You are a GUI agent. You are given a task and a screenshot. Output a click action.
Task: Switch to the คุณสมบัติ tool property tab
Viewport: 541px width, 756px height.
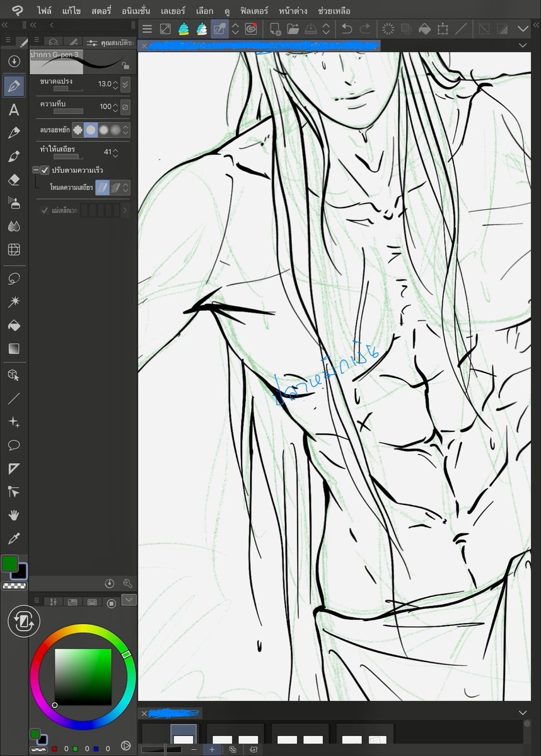click(x=110, y=42)
